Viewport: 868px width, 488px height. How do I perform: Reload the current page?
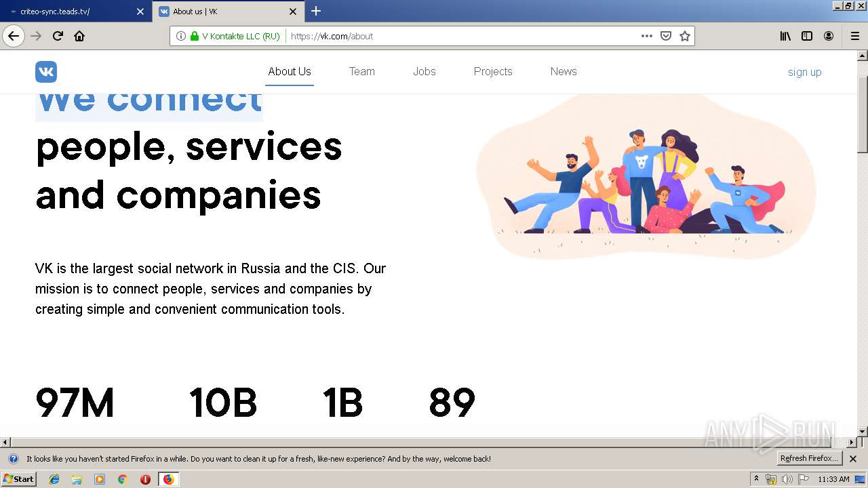(x=58, y=36)
